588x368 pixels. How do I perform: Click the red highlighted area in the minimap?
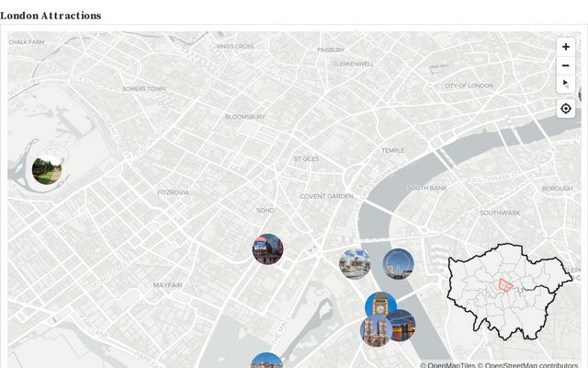pos(504,284)
